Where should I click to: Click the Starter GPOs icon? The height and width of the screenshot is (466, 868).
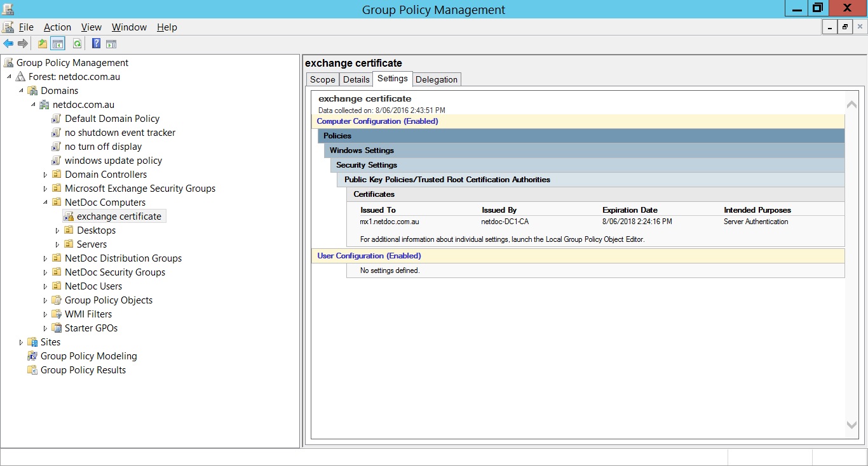[x=57, y=328]
